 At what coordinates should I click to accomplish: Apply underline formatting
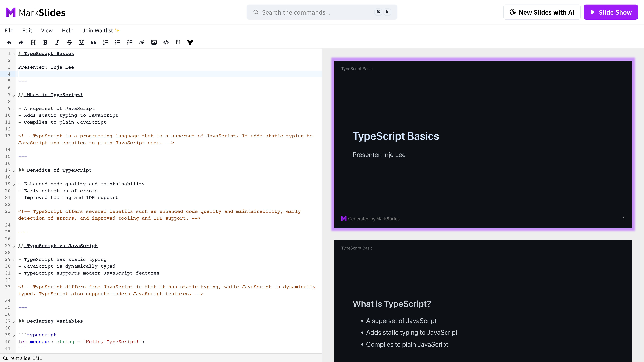(x=82, y=42)
